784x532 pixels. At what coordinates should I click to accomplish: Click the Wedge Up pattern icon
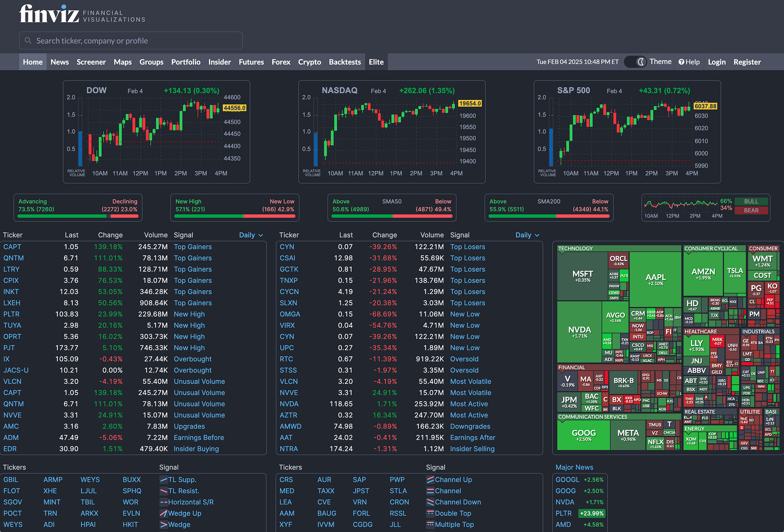[164, 513]
